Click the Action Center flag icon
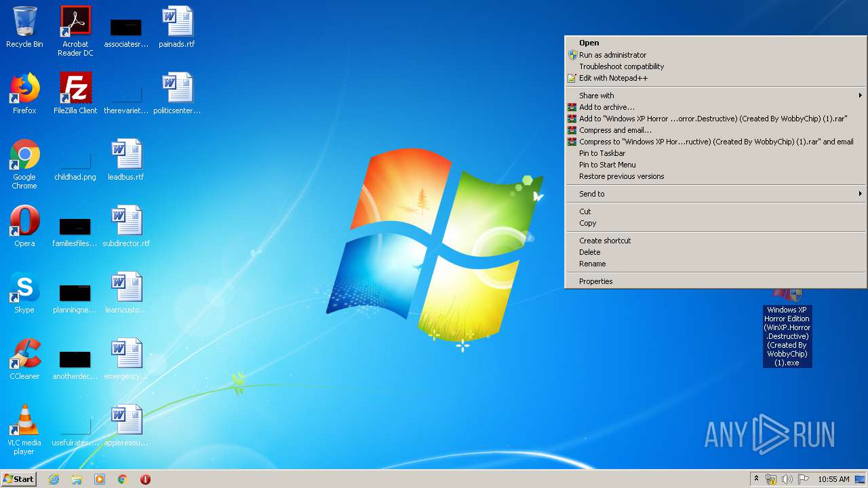This screenshot has width=868, height=488. point(804,479)
